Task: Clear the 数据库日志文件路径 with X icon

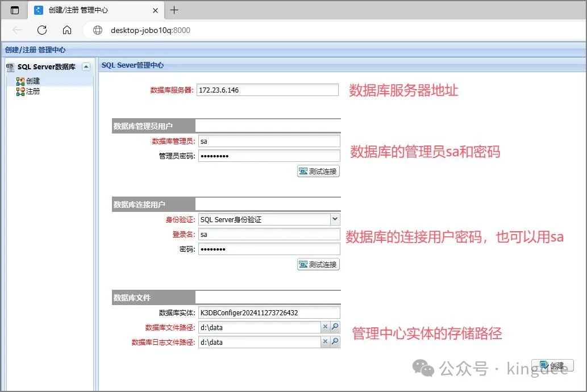Action: [325, 341]
